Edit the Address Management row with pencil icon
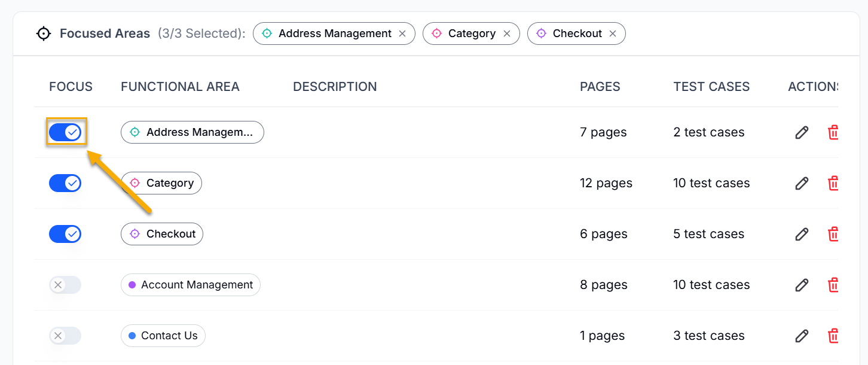This screenshot has width=868, height=365. (x=802, y=132)
